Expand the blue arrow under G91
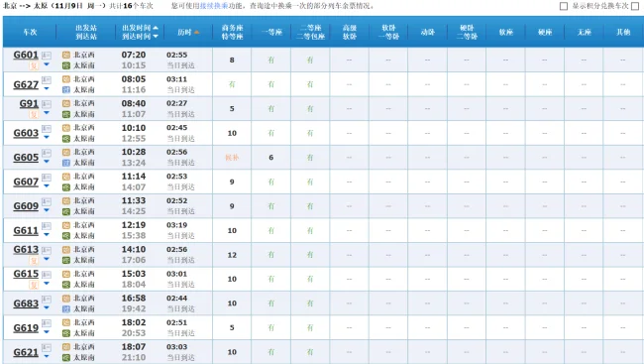Screen dimensions: 644x364 click(47, 113)
